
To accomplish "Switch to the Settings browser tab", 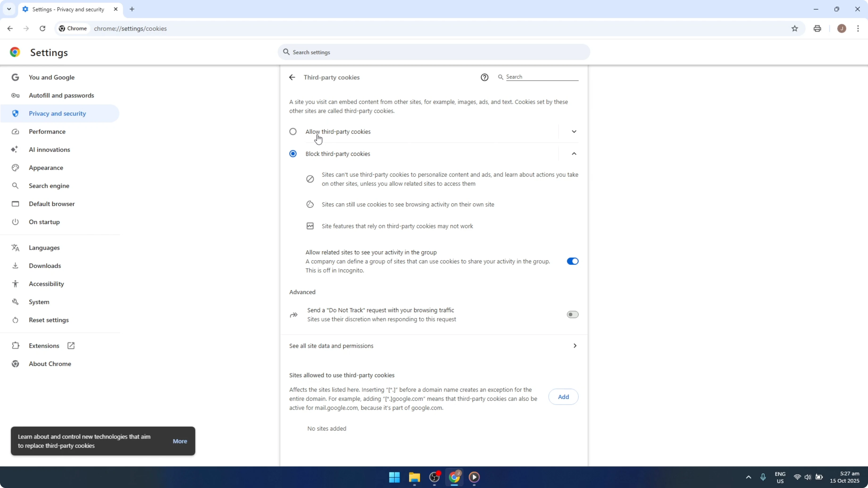I will tap(67, 9).
